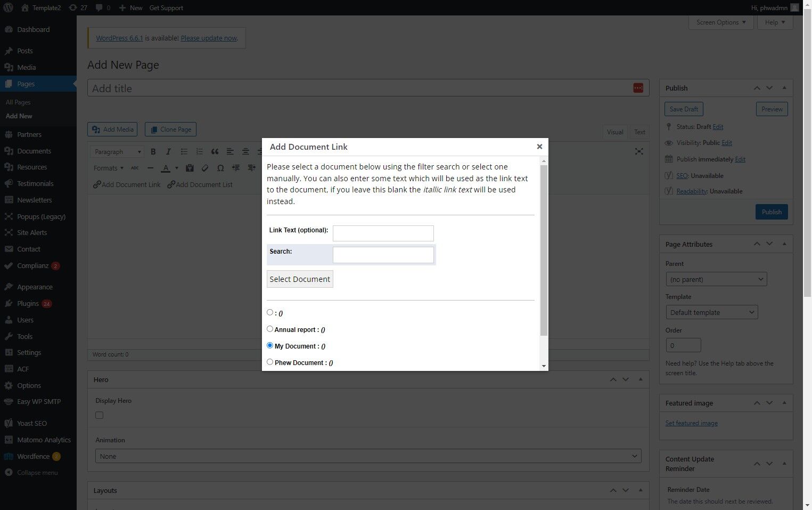Select the unnamed first document radio button
The width and height of the screenshot is (812, 510).
point(270,312)
